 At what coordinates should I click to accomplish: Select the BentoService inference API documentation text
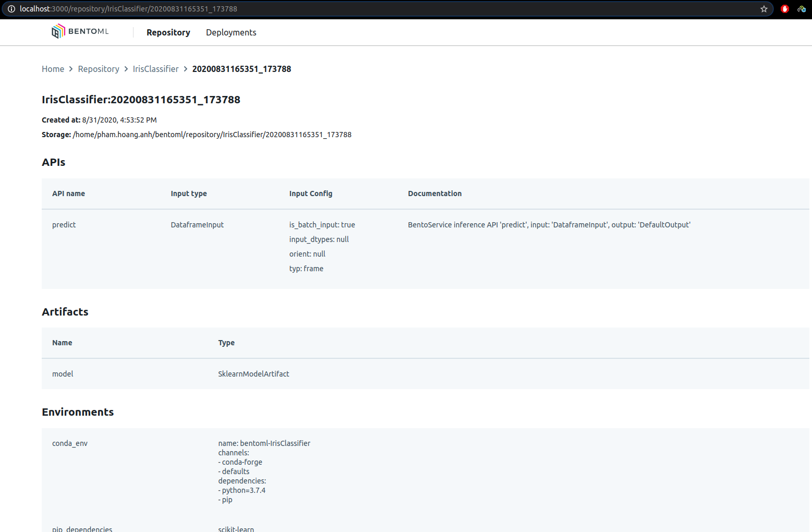[x=549, y=225]
